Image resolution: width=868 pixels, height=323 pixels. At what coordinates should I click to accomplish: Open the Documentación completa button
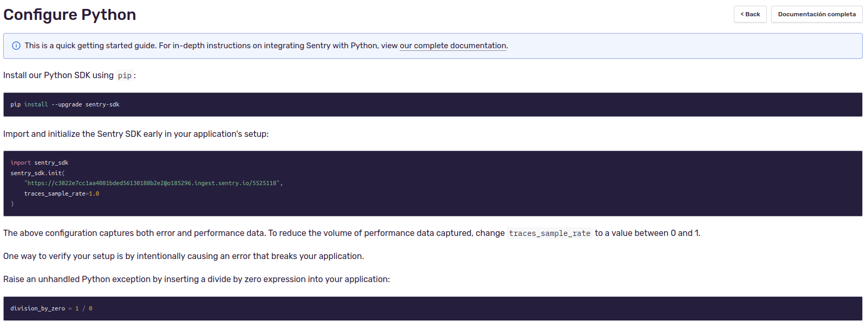pyautogui.click(x=816, y=14)
